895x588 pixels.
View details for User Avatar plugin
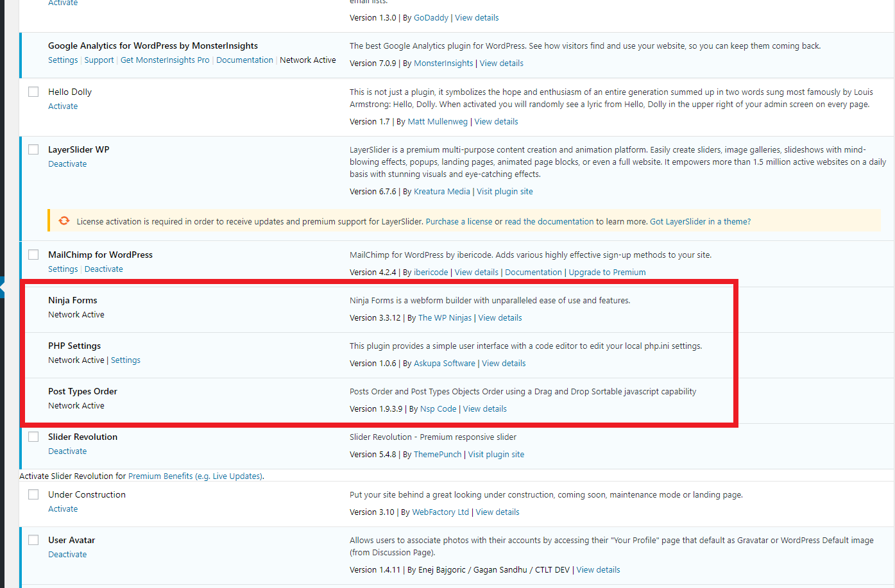click(598, 569)
